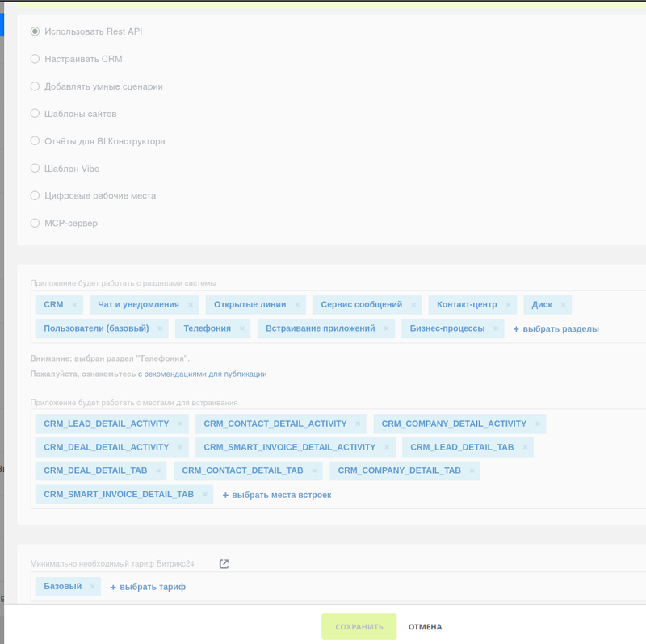Screen dimensions: 646x644
Task: Open the выбрать места встроек picker
Action: 277,495
